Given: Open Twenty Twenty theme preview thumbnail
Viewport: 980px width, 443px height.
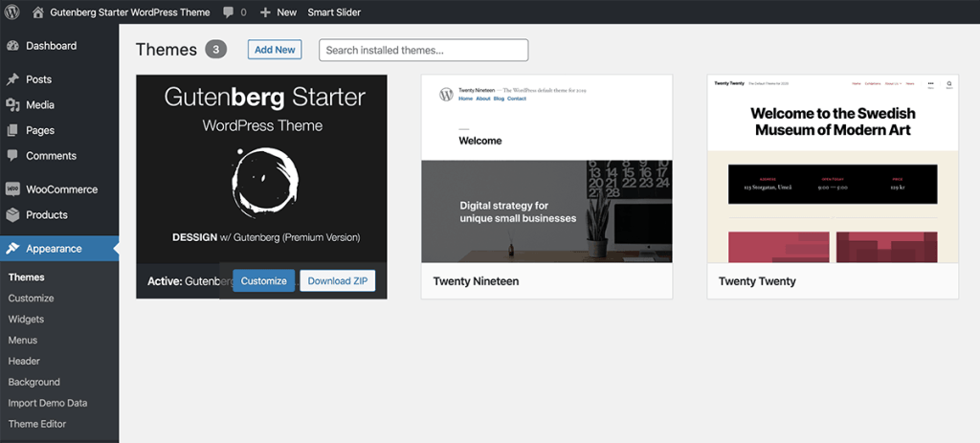Looking at the screenshot, I should 833,168.
